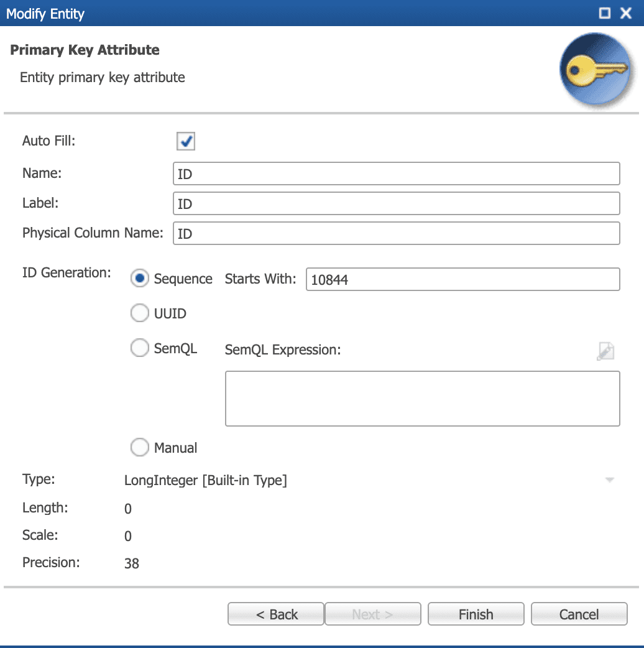644x648 pixels.
Task: Go back with the Back button
Action: 276,614
